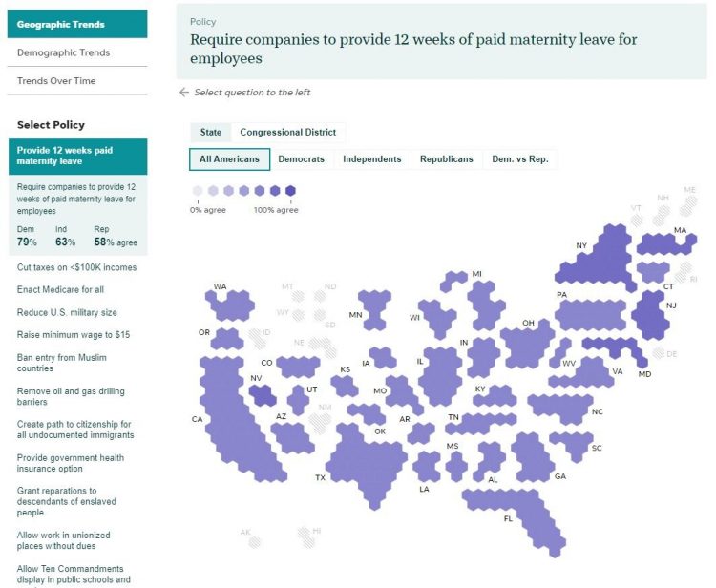Open the Demographic Trends section
The image size is (716, 588).
63,52
